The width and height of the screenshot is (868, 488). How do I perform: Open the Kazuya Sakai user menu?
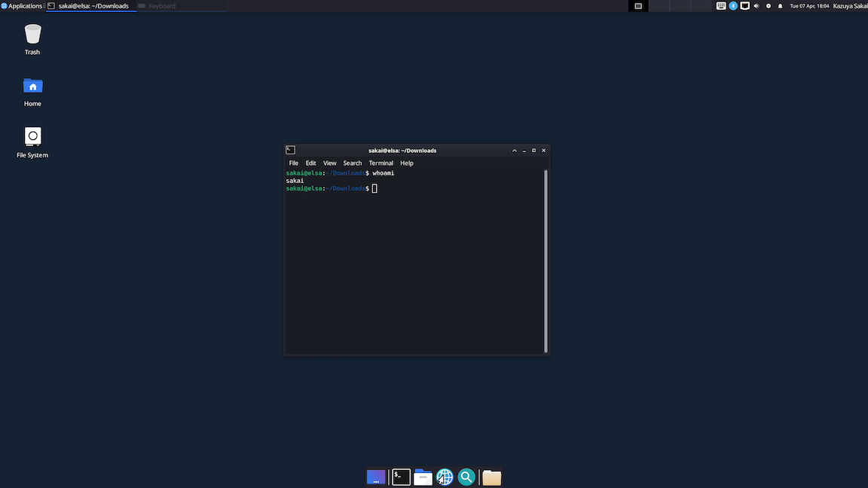pos(850,5)
